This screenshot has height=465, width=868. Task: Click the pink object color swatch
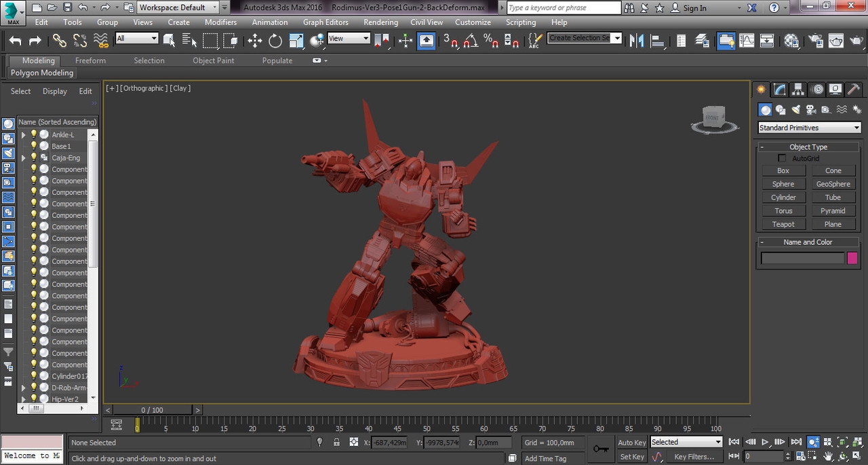[852, 258]
